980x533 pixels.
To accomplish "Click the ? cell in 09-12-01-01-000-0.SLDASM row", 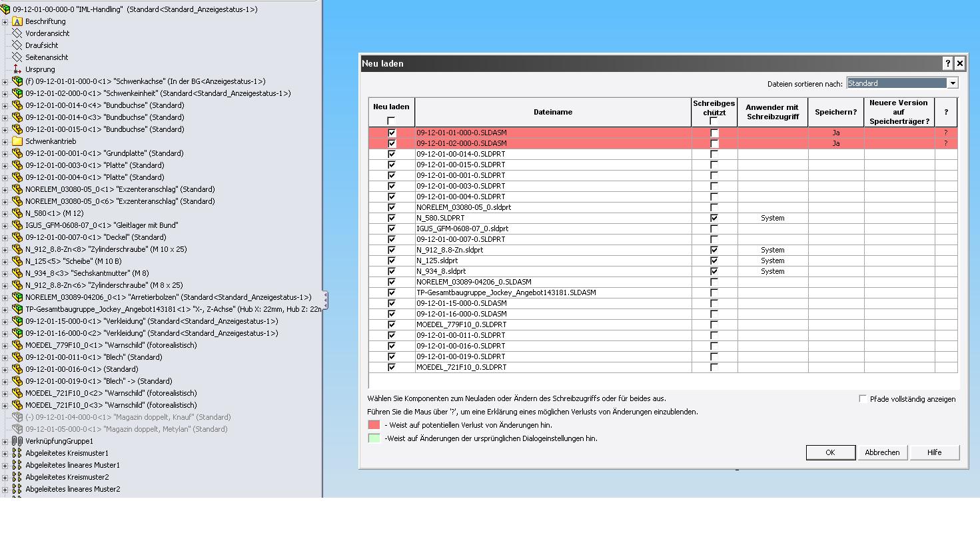I will tap(945, 133).
